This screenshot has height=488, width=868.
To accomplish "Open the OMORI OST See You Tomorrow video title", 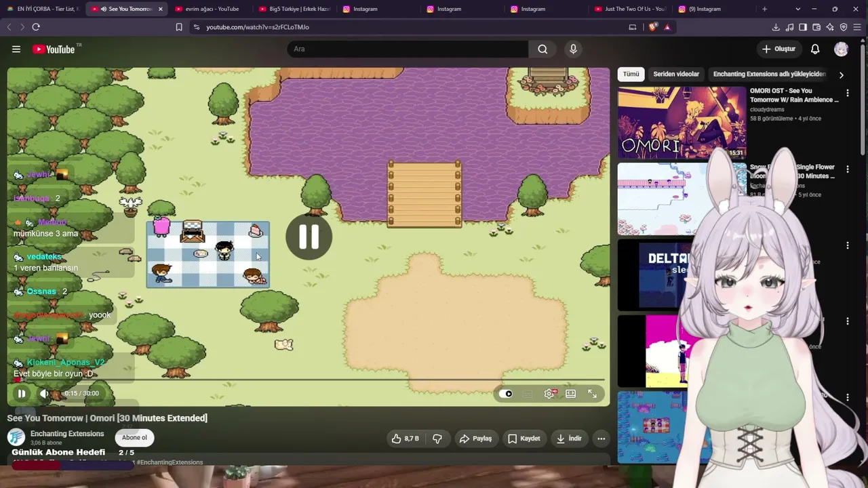I will pyautogui.click(x=794, y=95).
